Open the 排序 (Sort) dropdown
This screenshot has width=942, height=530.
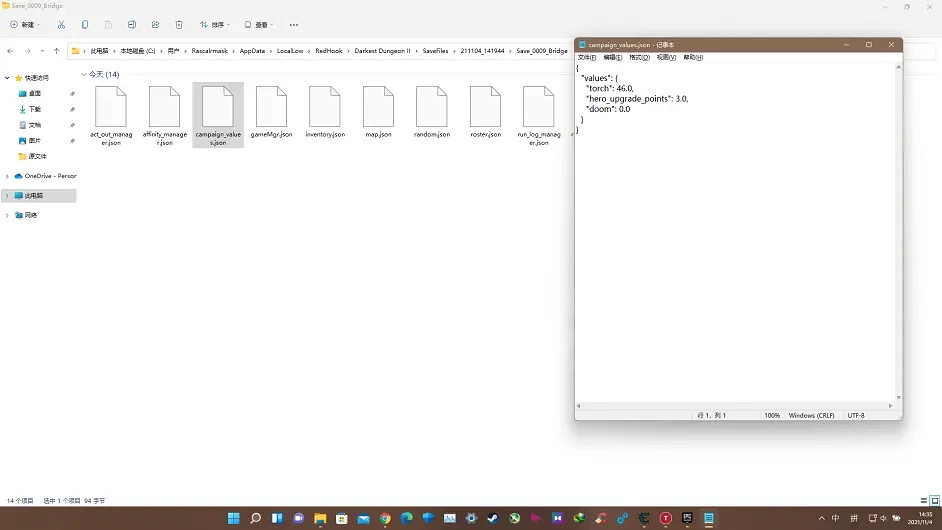(x=214, y=24)
